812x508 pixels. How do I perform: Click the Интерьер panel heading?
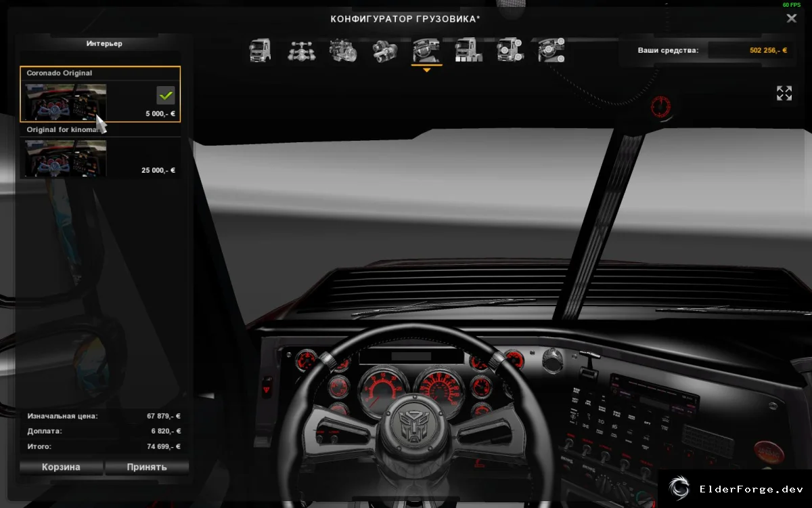tap(104, 43)
